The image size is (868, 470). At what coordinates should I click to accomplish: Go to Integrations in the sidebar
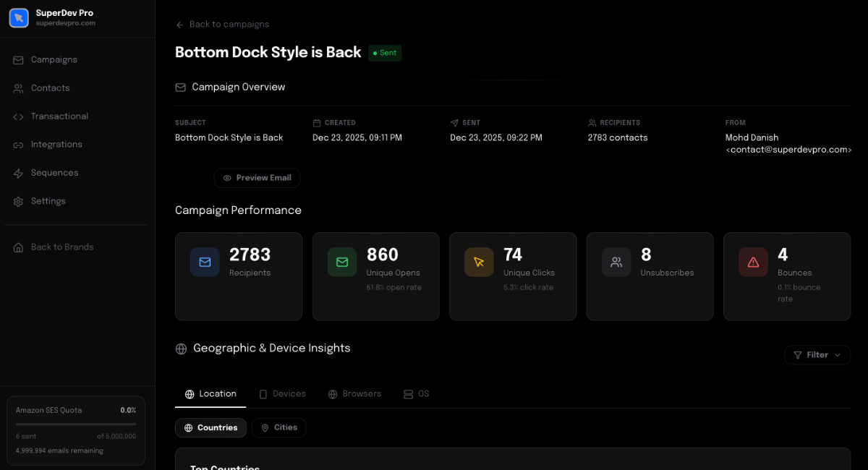[x=56, y=145]
